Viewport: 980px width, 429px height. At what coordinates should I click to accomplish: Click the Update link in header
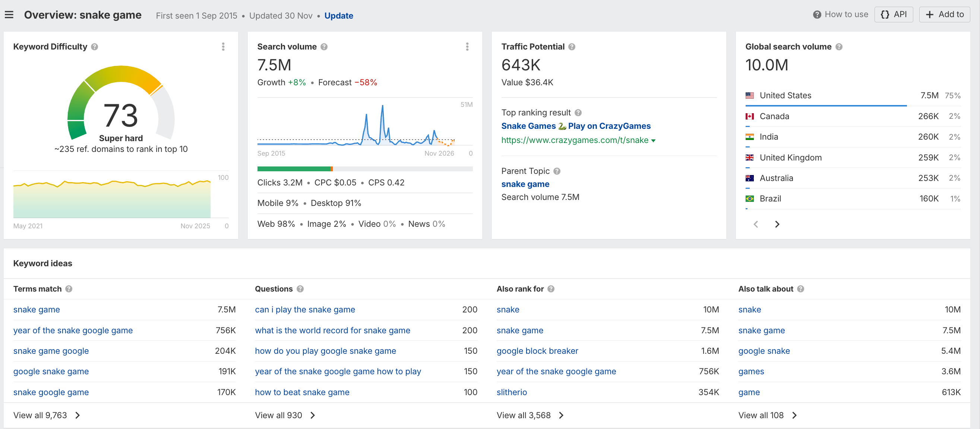(338, 16)
